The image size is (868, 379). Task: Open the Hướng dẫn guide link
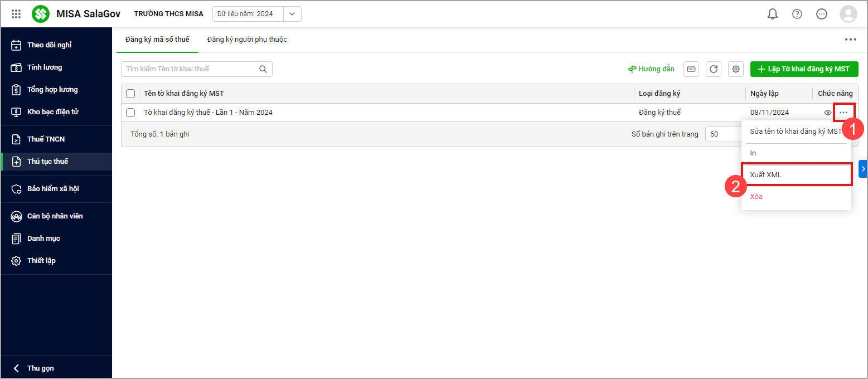point(651,69)
